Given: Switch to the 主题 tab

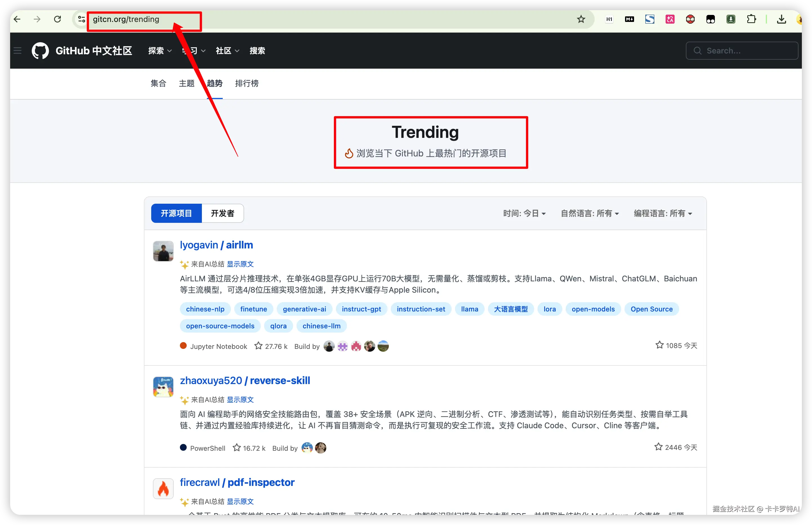Looking at the screenshot, I should (x=187, y=84).
